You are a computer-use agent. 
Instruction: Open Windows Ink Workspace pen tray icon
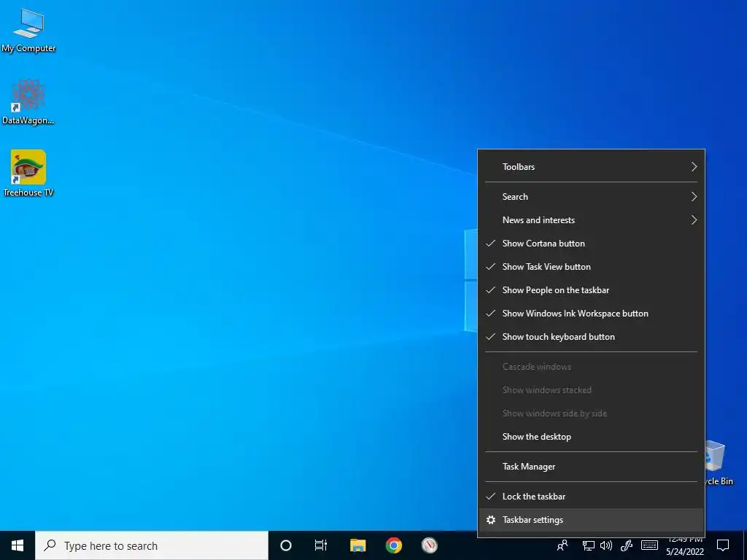626,545
